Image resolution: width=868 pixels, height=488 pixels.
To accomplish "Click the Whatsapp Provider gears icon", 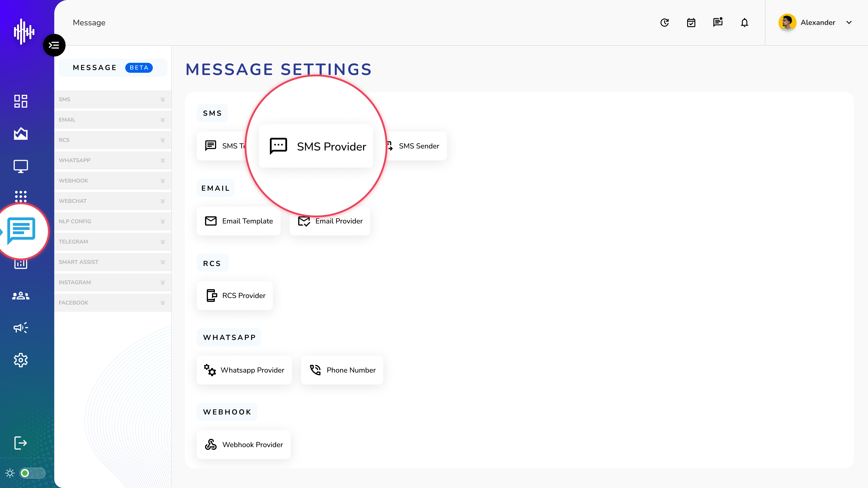I will (x=210, y=370).
